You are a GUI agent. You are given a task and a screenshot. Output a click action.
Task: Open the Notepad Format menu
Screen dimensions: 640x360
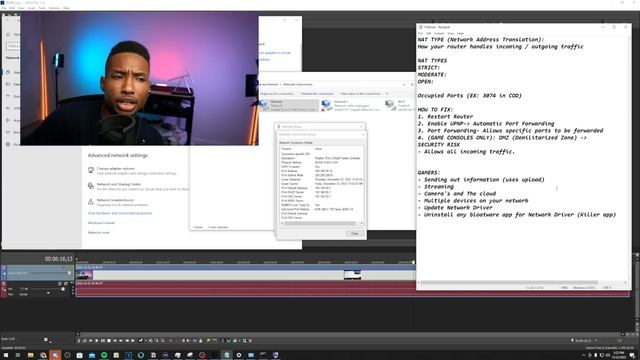pos(439,33)
